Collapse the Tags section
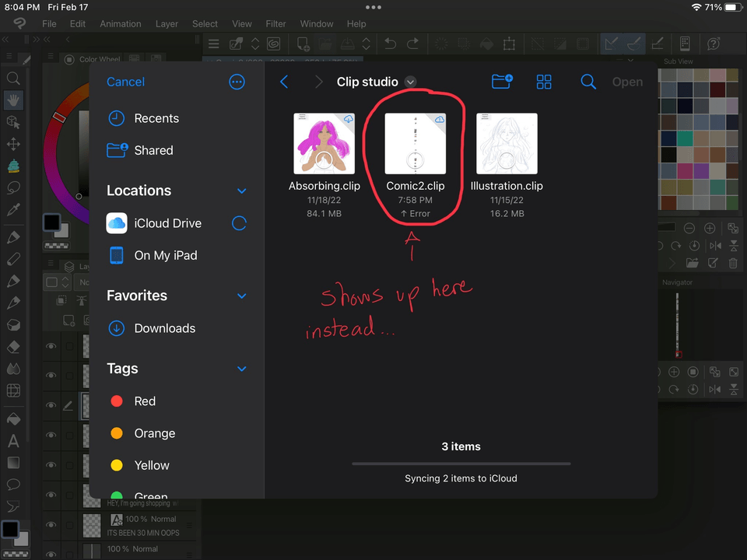Screen dimensions: 747x560 pos(241,369)
